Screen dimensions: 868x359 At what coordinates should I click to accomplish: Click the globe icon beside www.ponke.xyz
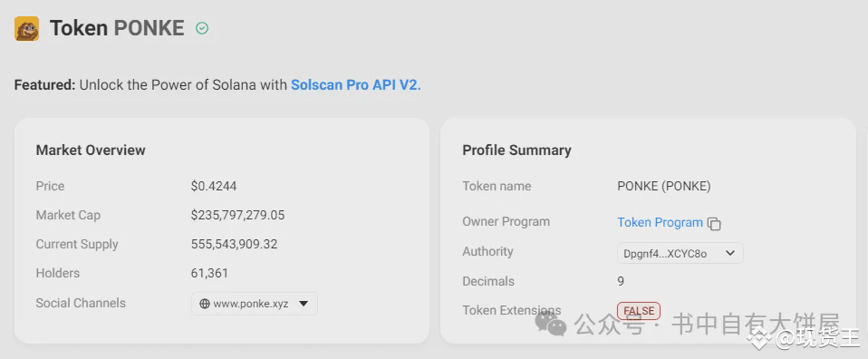pyautogui.click(x=204, y=304)
